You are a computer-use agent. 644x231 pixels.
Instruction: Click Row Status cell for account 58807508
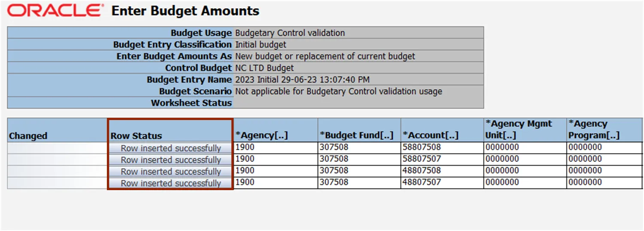coord(170,148)
